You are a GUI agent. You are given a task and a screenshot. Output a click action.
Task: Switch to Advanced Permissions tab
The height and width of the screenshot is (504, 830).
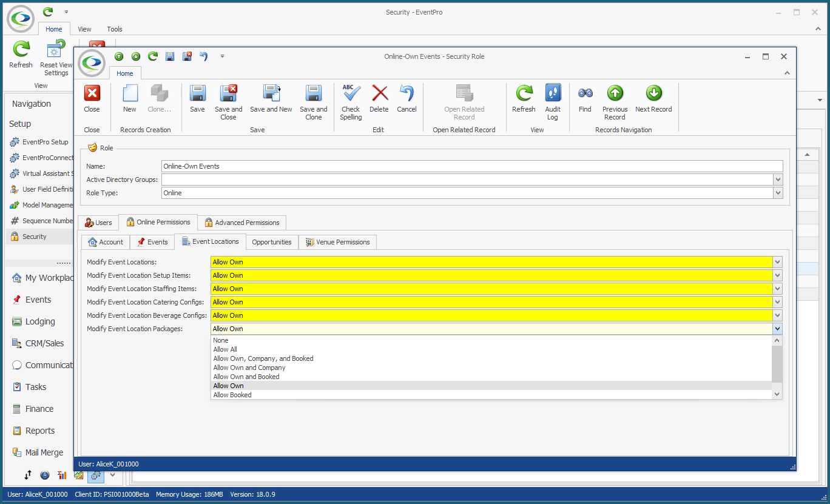point(242,223)
